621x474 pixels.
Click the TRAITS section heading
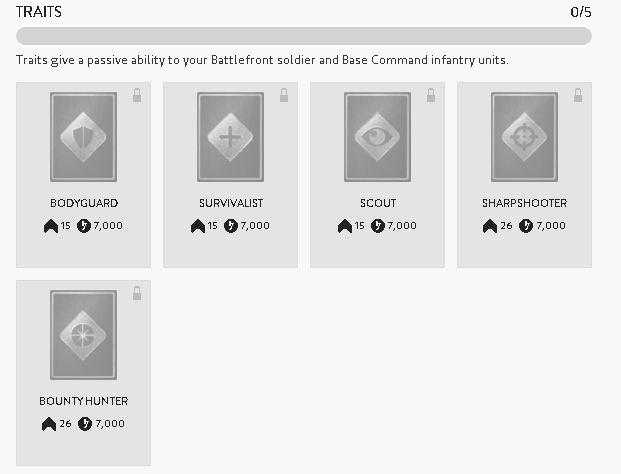(x=39, y=12)
